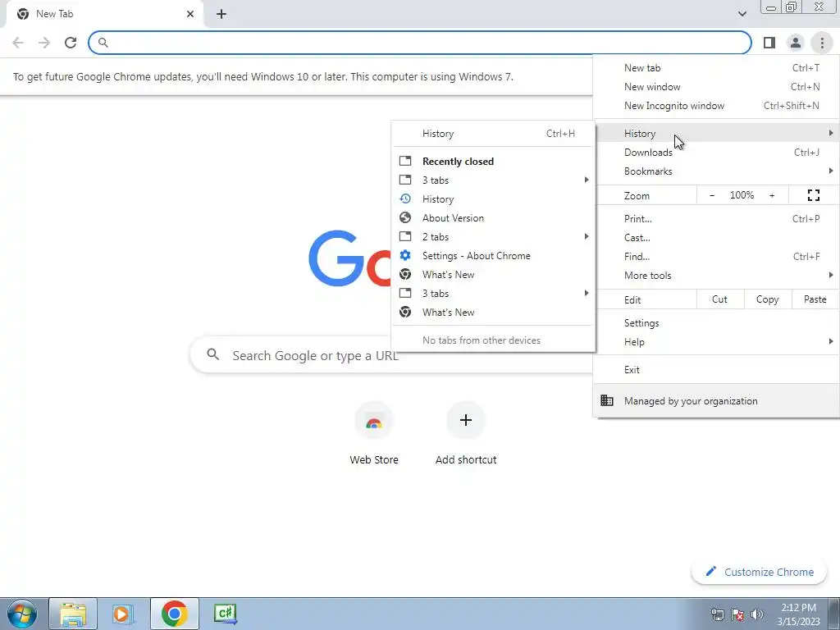Viewport: 840px width, 630px height.
Task: Click the fullscreen zoom icon
Action: point(813,195)
